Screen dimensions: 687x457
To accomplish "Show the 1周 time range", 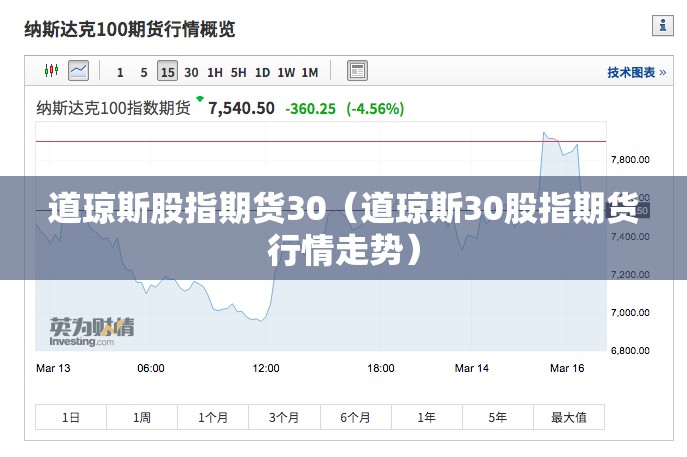I will [142, 417].
